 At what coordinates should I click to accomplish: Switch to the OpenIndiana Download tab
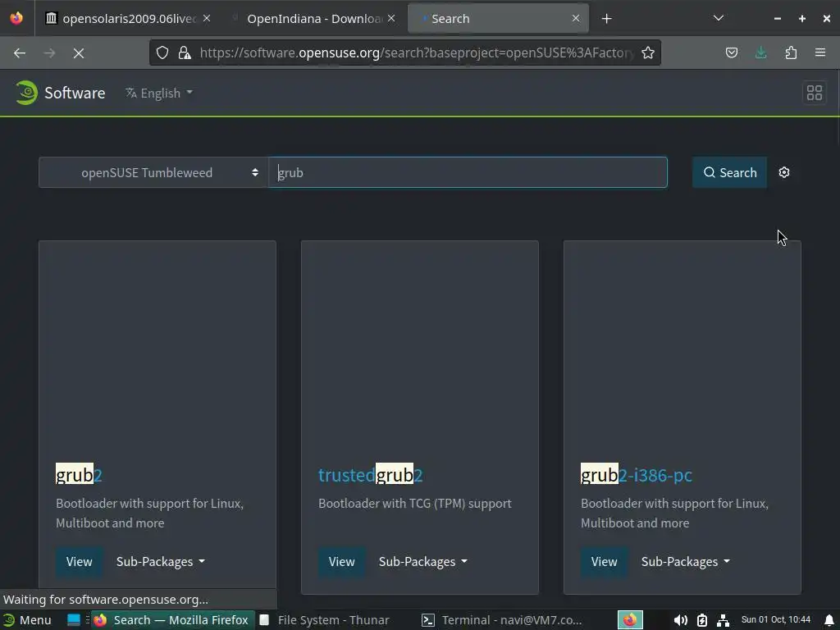tap(314, 19)
